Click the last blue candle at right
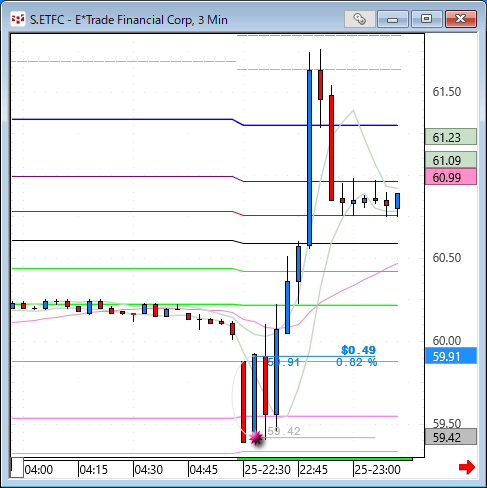The width and height of the screenshot is (487, 488). click(x=397, y=201)
